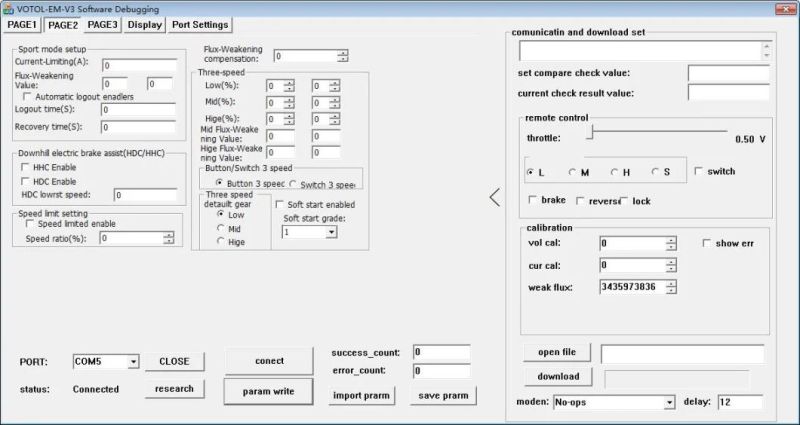
Task: Click second Hige Flux-Weakening Value field
Action: pos(326,152)
